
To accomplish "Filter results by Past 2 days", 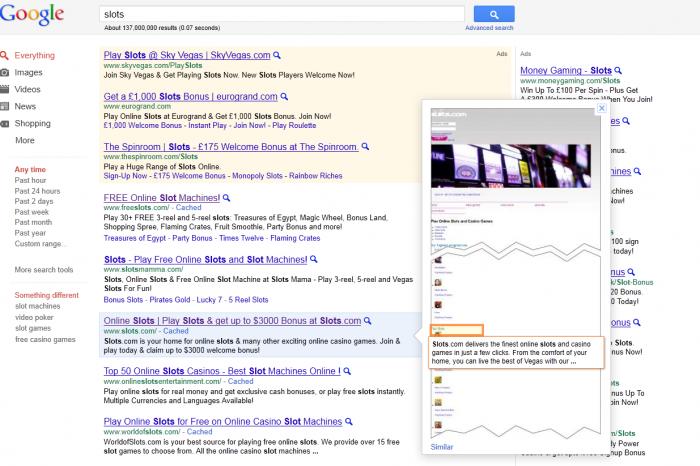I will coord(33,201).
